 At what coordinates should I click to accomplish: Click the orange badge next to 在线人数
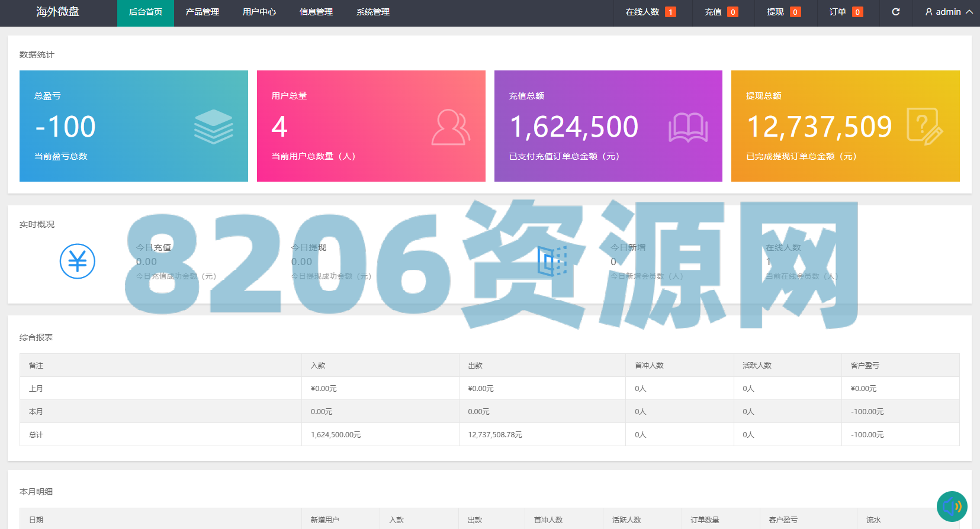(670, 12)
